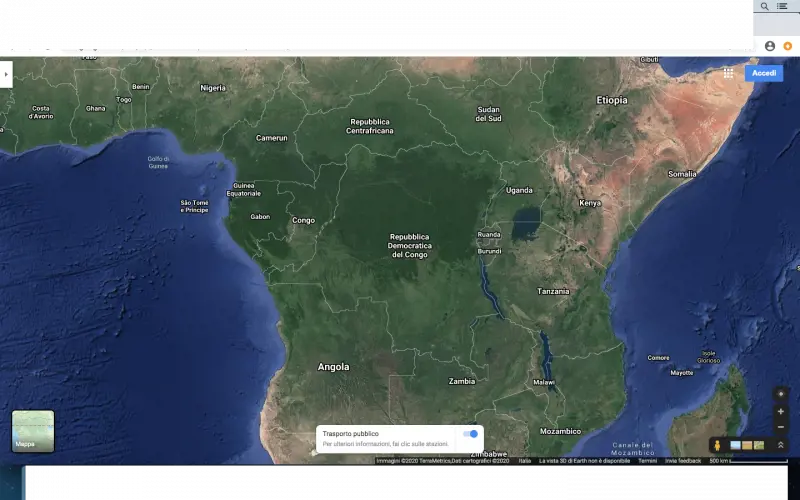Open the Italia region link
Viewport: 800px width, 500px height.
tap(525, 461)
